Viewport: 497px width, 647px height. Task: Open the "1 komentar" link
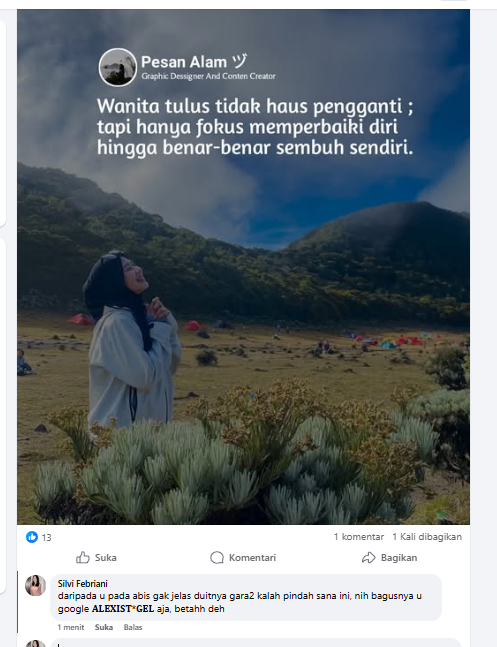point(359,537)
